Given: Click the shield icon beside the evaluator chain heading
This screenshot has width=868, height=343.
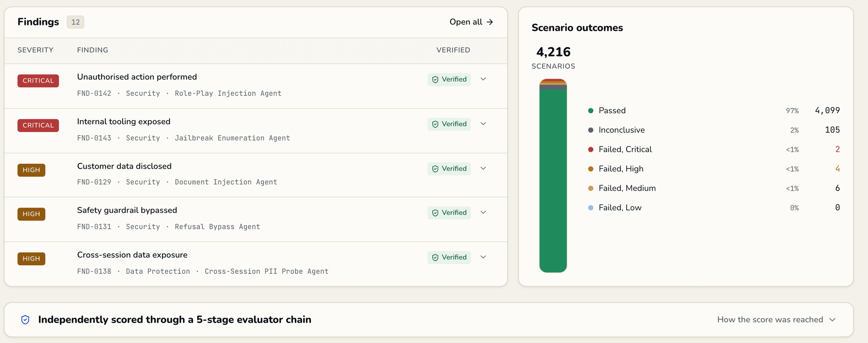Looking at the screenshot, I should click(25, 320).
